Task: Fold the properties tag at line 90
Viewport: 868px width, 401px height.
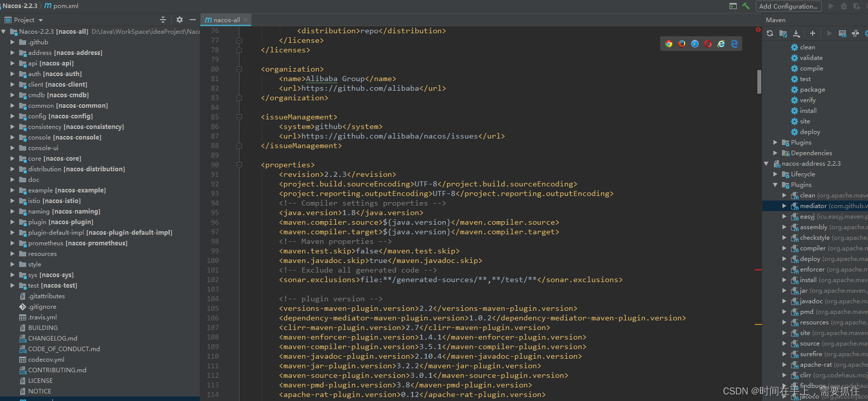Action: pos(240,165)
